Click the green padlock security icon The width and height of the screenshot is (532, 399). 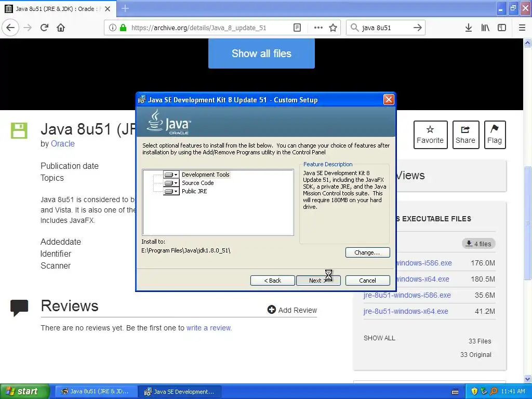pyautogui.click(x=123, y=28)
